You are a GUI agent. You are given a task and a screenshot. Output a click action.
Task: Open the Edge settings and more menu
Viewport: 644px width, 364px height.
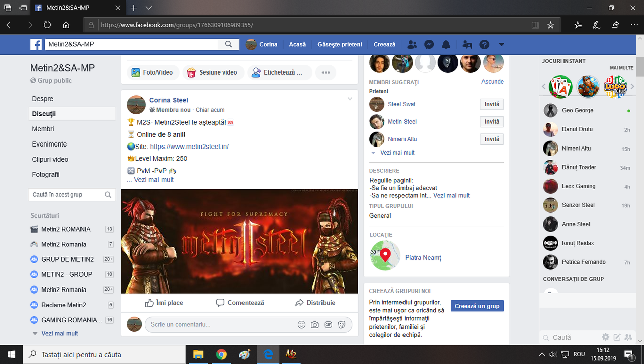point(633,25)
